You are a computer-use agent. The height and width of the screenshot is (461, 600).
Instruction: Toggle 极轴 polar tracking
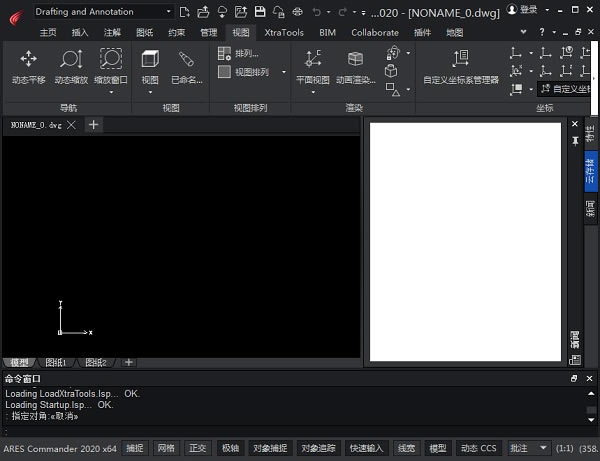[x=230, y=448]
